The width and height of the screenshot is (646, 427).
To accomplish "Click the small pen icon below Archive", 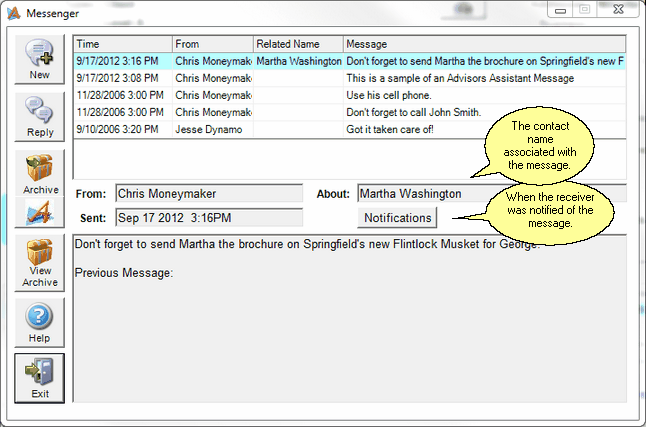I will [40, 211].
